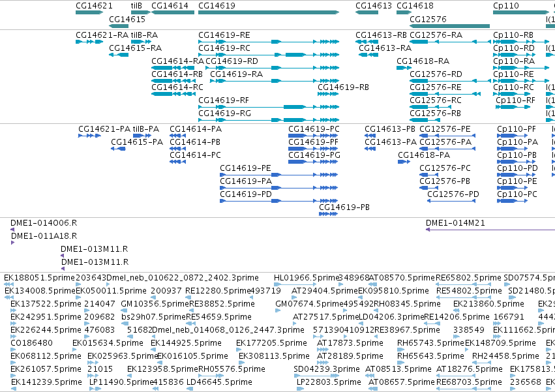Open transcript CG14621-RA

point(102,35)
